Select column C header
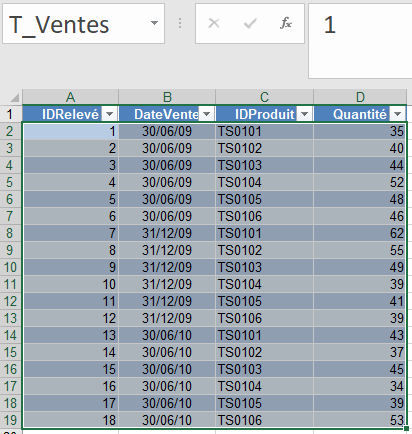Screen dimensions: 412x434 [x=264, y=97]
